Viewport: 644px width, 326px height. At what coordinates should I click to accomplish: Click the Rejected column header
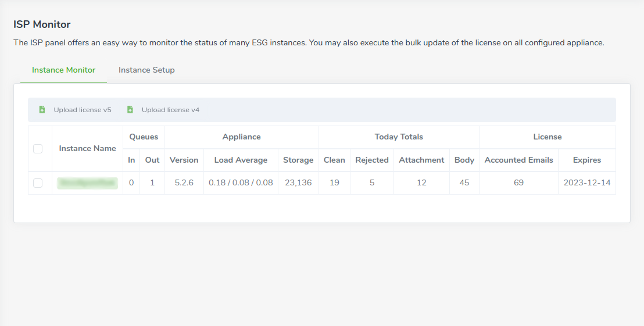pos(372,160)
